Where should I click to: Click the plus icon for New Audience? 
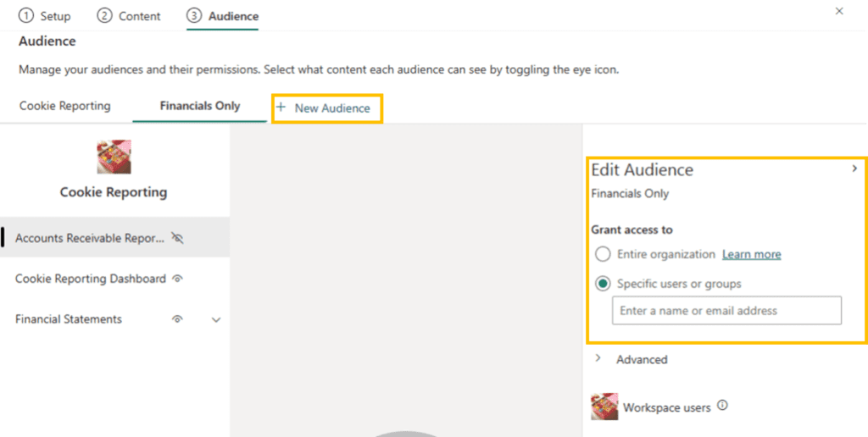(x=281, y=108)
